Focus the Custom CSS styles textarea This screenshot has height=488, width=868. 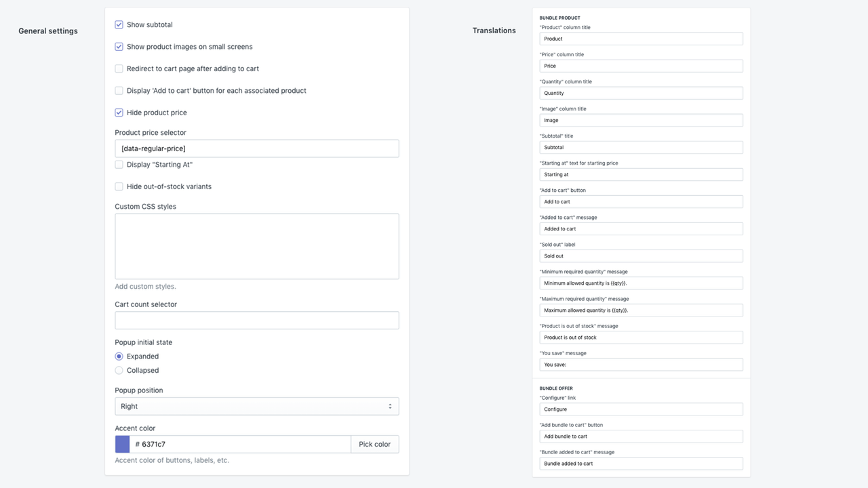tap(256, 246)
